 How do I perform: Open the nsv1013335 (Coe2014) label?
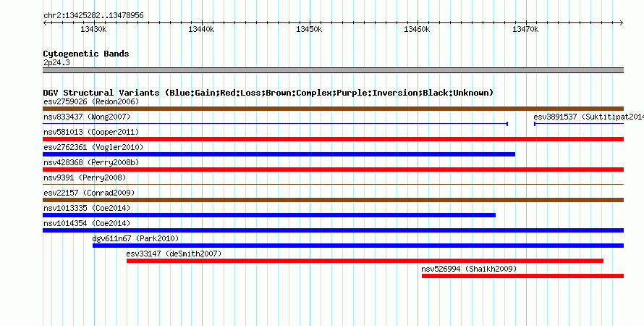(87, 208)
